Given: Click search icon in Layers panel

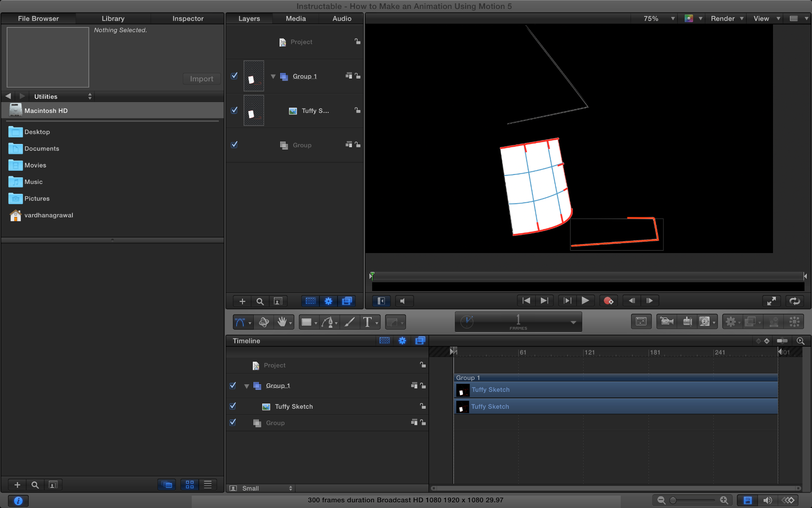Looking at the screenshot, I should click(x=260, y=302).
